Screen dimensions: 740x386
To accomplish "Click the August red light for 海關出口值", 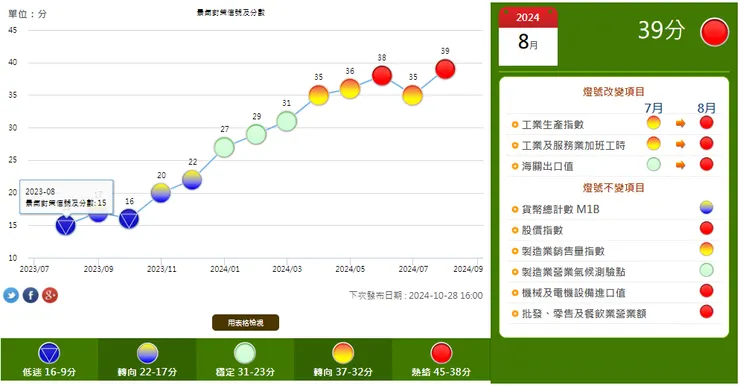I will (x=706, y=164).
